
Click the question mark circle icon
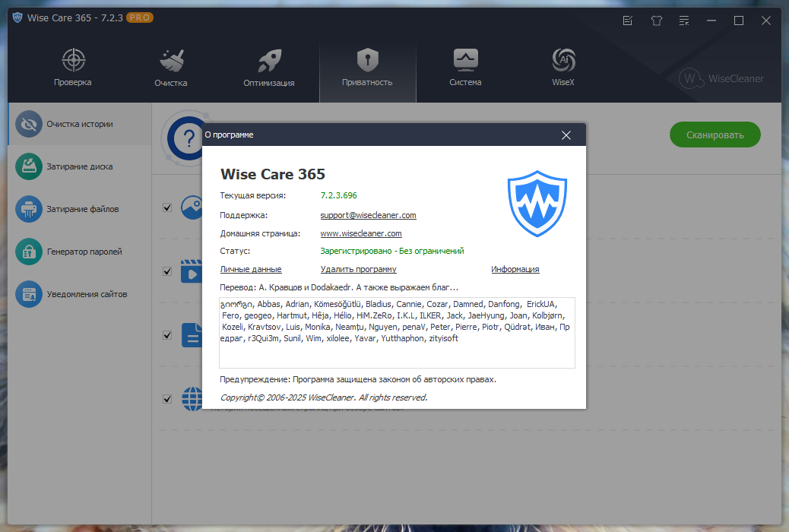pyautogui.click(x=189, y=138)
